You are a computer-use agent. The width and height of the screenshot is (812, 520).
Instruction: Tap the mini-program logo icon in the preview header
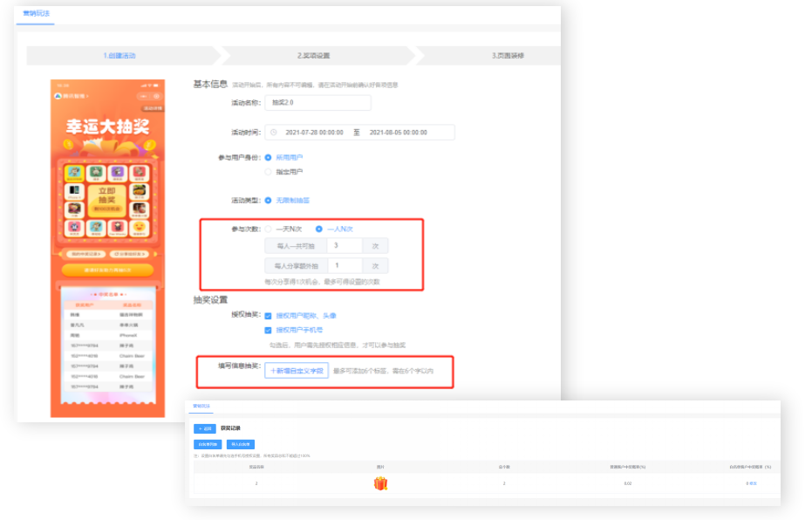coord(58,96)
